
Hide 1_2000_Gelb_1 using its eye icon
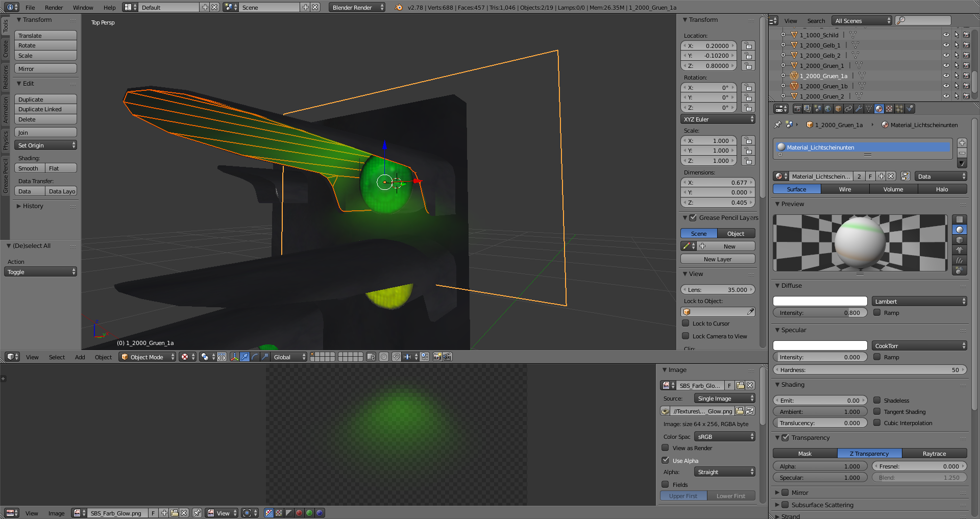946,45
